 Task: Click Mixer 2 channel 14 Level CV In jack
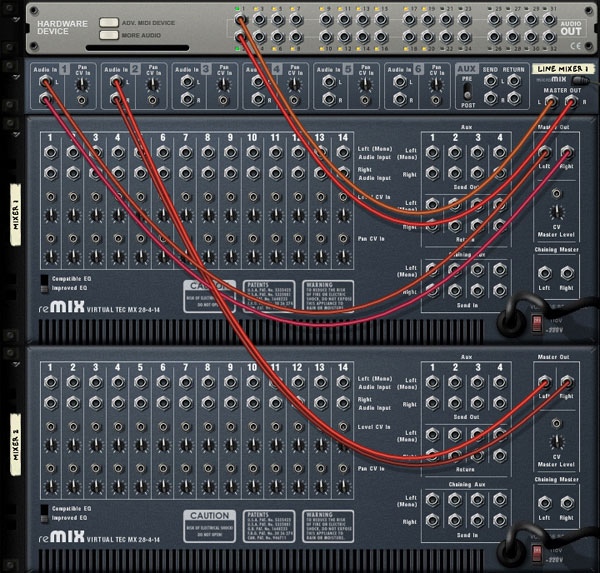tap(343, 426)
